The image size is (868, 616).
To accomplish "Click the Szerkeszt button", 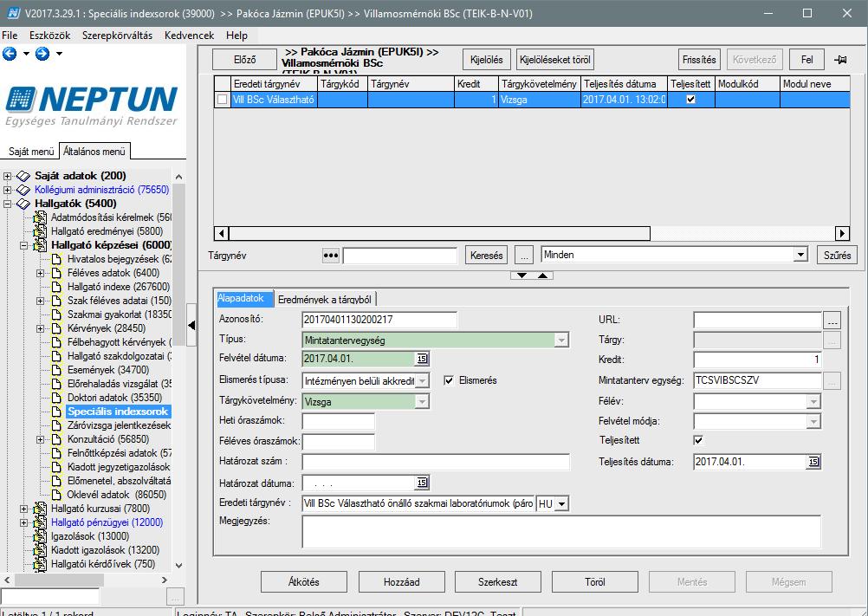I will click(x=497, y=581).
